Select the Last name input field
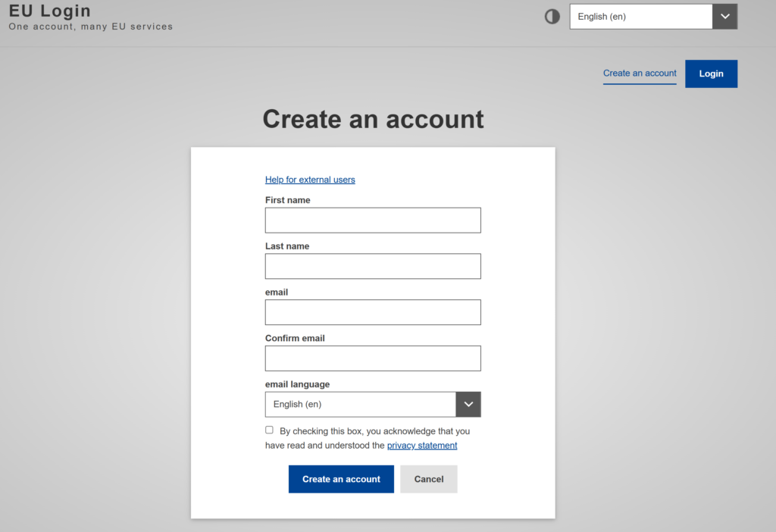The image size is (776, 532). coord(373,266)
